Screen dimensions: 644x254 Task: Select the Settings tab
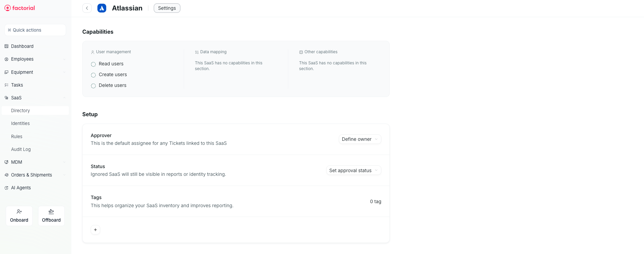click(x=167, y=8)
